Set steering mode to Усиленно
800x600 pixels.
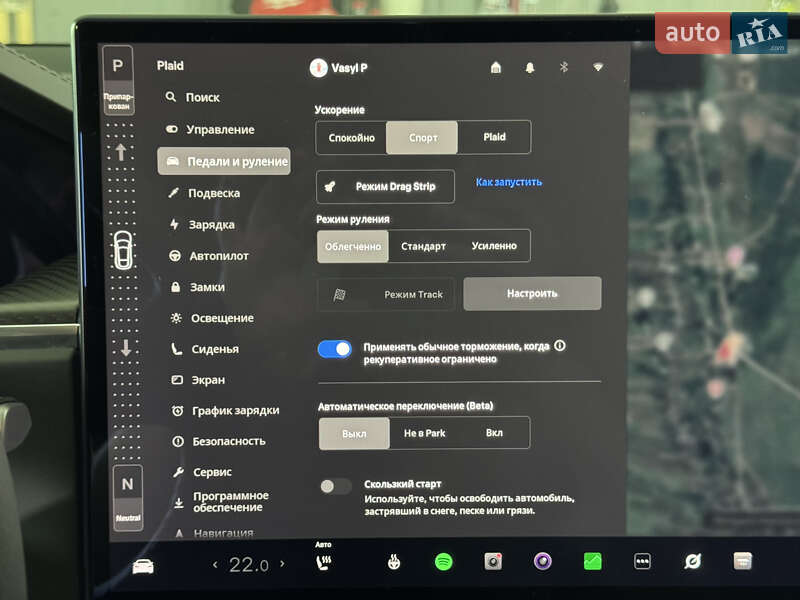(494, 246)
